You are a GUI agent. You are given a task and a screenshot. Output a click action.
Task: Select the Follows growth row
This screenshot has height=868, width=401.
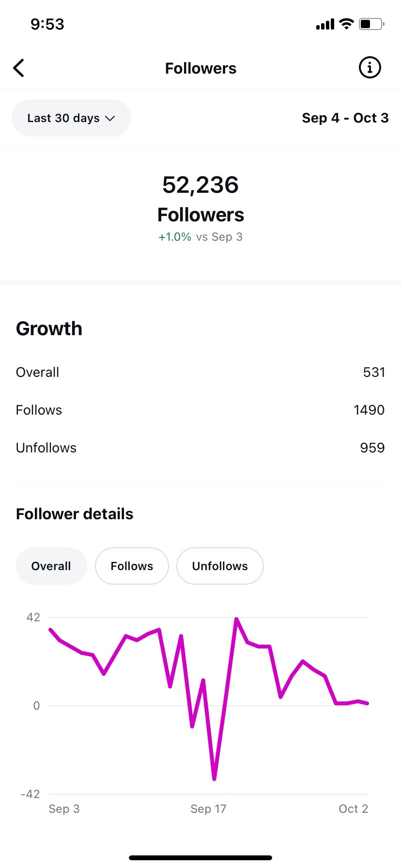(x=200, y=410)
